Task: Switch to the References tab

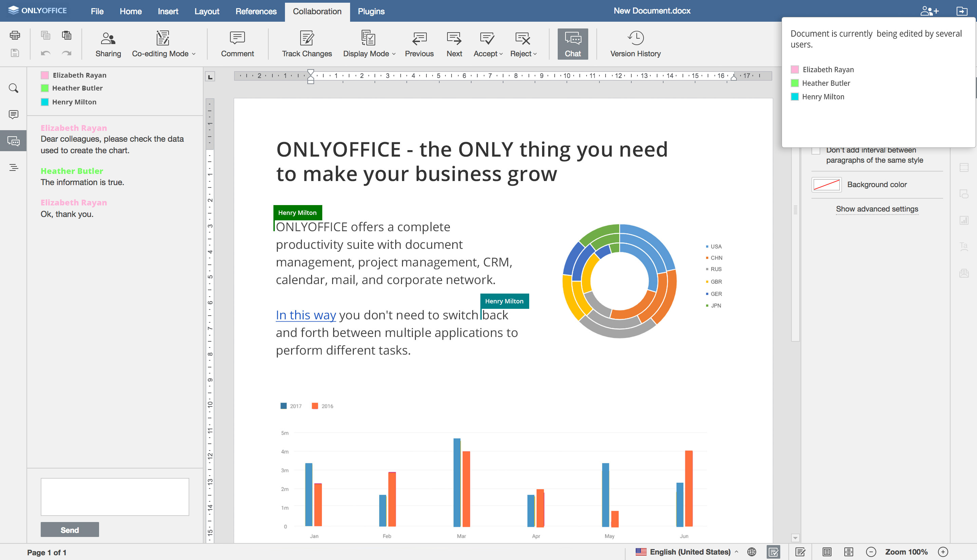Action: pos(256,11)
